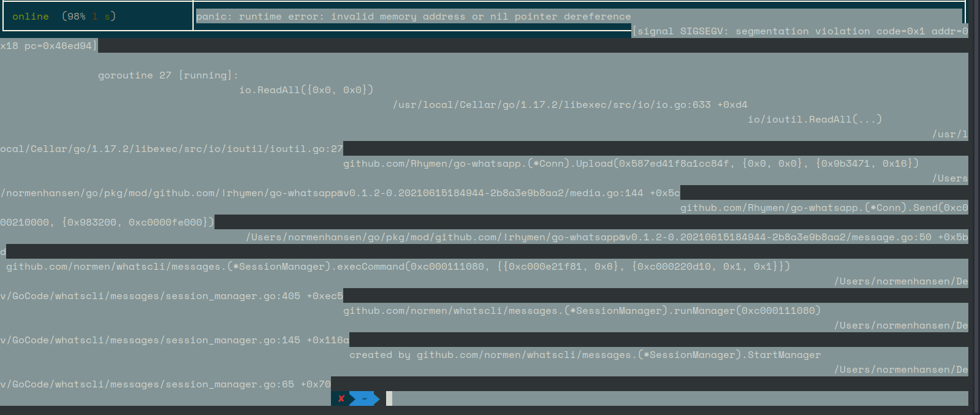Click the 'created by ... StartManager' line
The height and width of the screenshot is (415, 980).
pos(585,355)
